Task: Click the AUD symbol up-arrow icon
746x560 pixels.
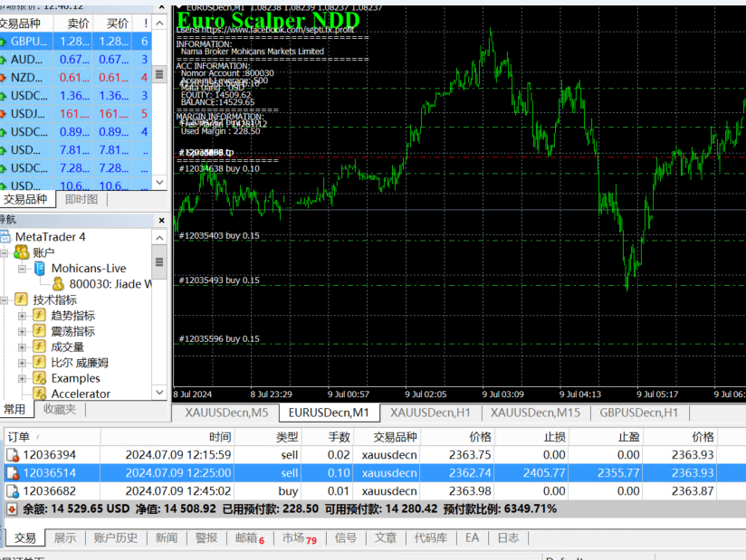Action: pos(3,60)
